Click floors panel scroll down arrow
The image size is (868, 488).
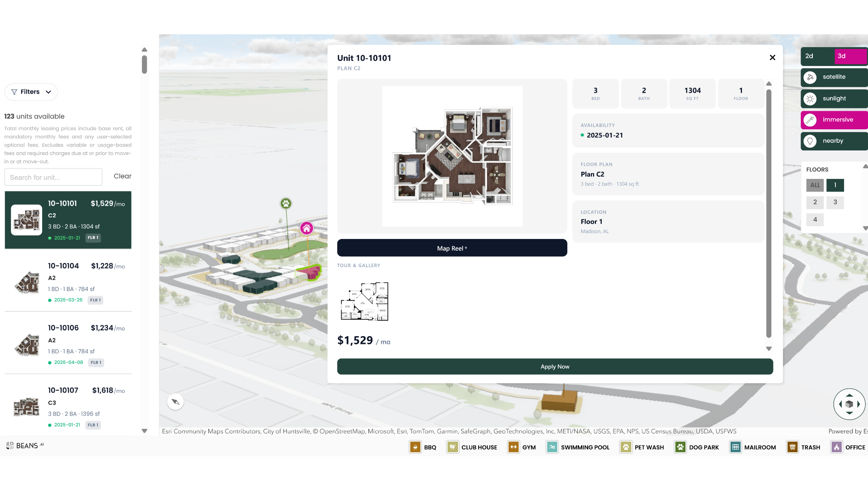tap(865, 228)
